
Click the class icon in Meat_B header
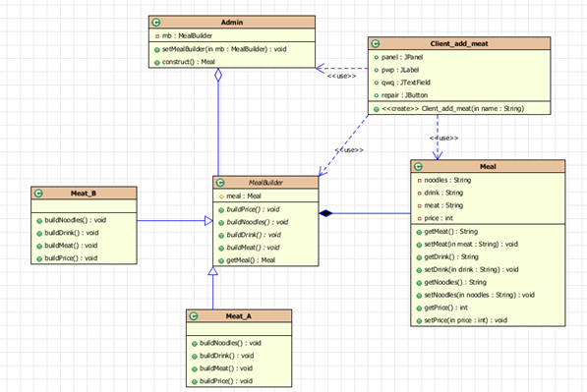(x=38, y=193)
